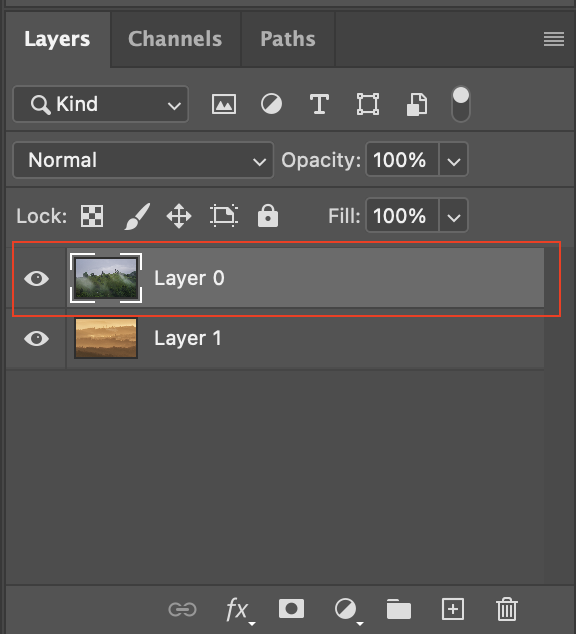Hide Layer 1 with eye icon
The image size is (576, 634).
click(x=36, y=338)
